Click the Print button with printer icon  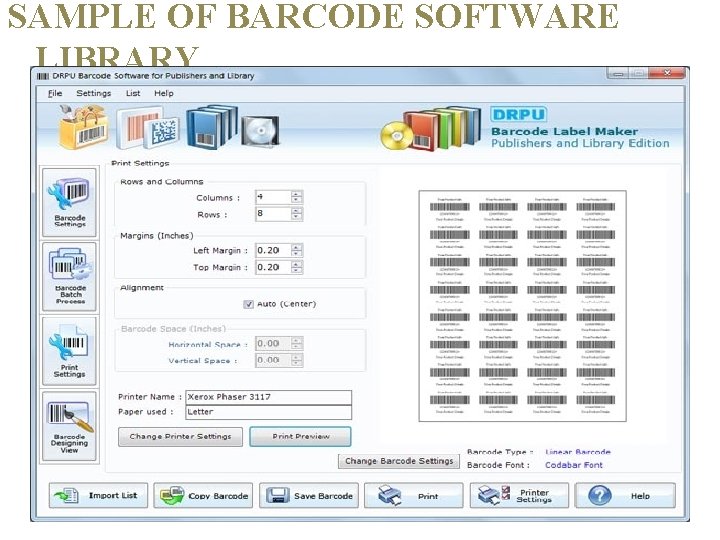tap(414, 495)
